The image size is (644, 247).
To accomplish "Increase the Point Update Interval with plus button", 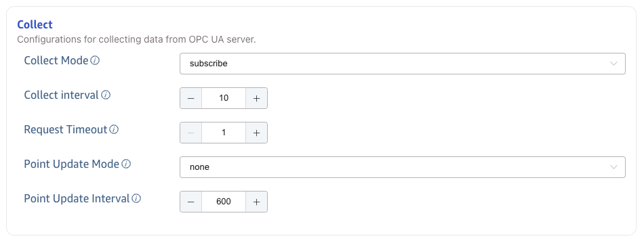I will pos(257,202).
